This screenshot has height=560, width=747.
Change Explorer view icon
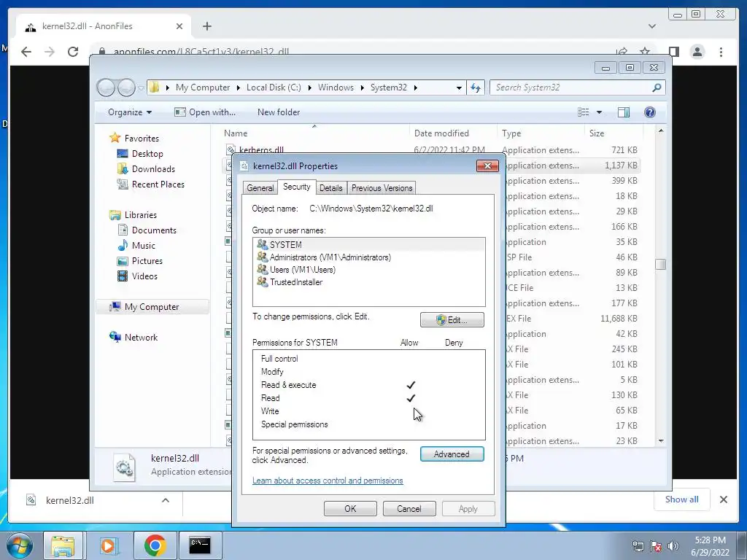[x=583, y=112]
